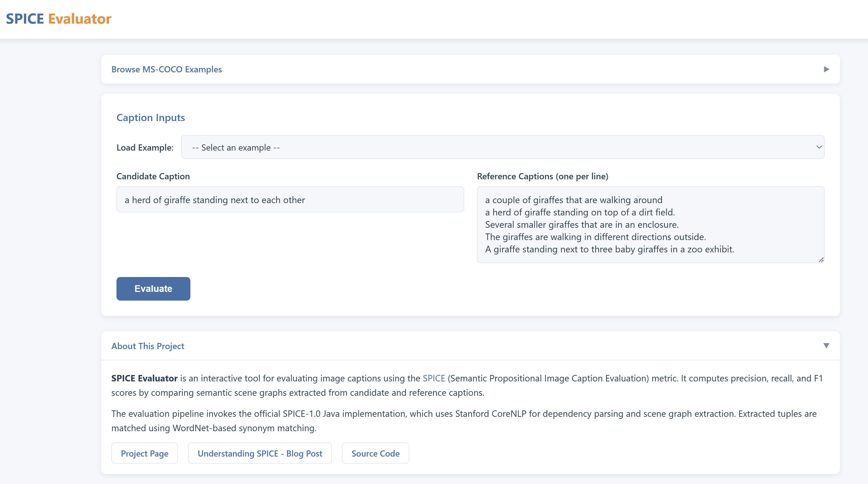Image resolution: width=868 pixels, height=484 pixels.
Task: Select the candidate caption text about giraffes
Action: click(x=214, y=199)
